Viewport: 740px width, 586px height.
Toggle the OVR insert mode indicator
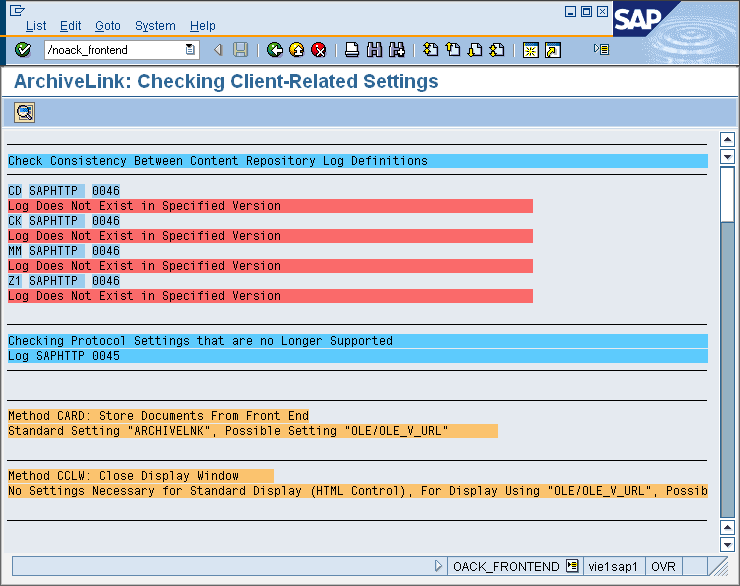coord(663,566)
